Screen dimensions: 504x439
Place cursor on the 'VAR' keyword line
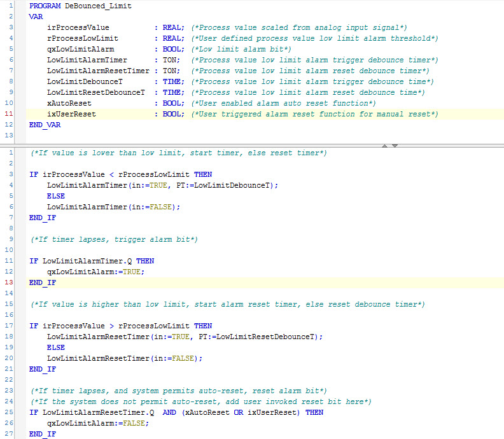pyautogui.click(x=36, y=17)
